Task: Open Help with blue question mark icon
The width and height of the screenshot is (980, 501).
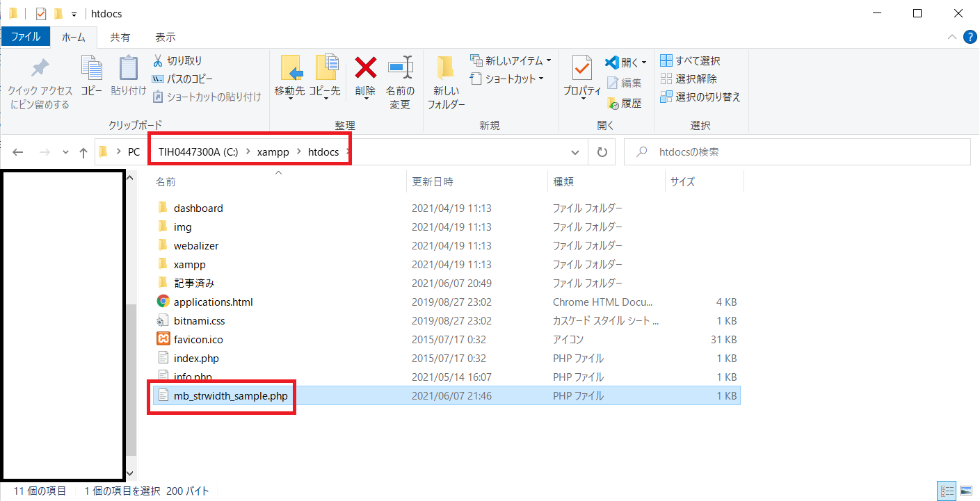Action: [x=970, y=37]
